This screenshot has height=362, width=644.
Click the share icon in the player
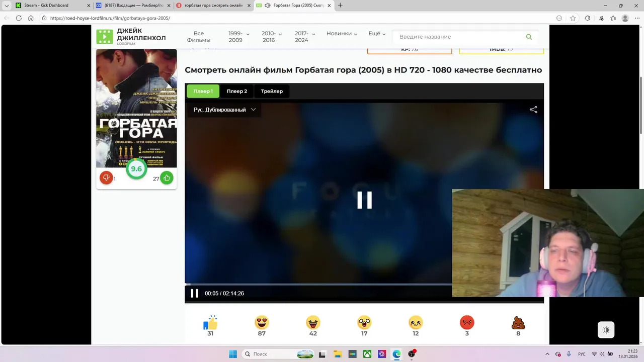(x=533, y=110)
